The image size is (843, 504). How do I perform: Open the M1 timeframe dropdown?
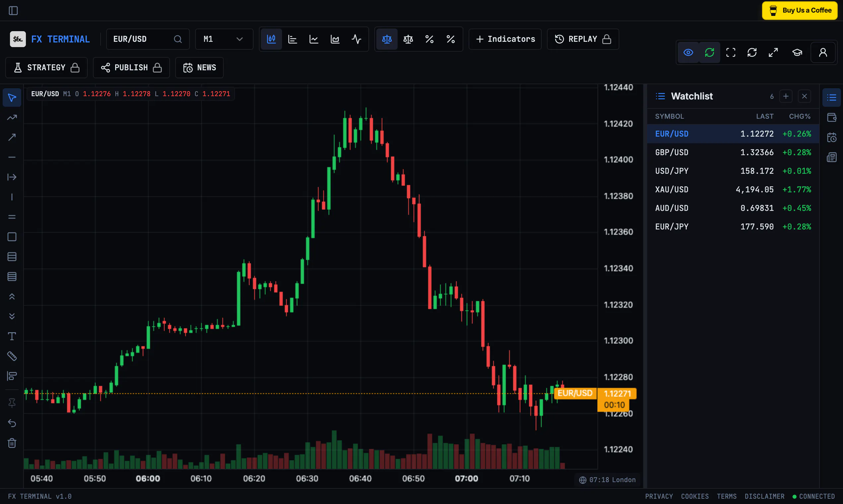pyautogui.click(x=224, y=39)
